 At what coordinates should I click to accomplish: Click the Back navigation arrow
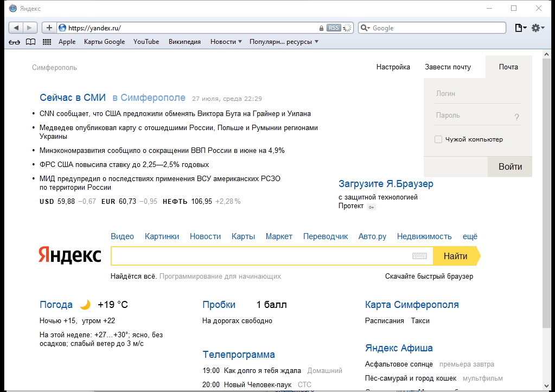click(x=16, y=28)
